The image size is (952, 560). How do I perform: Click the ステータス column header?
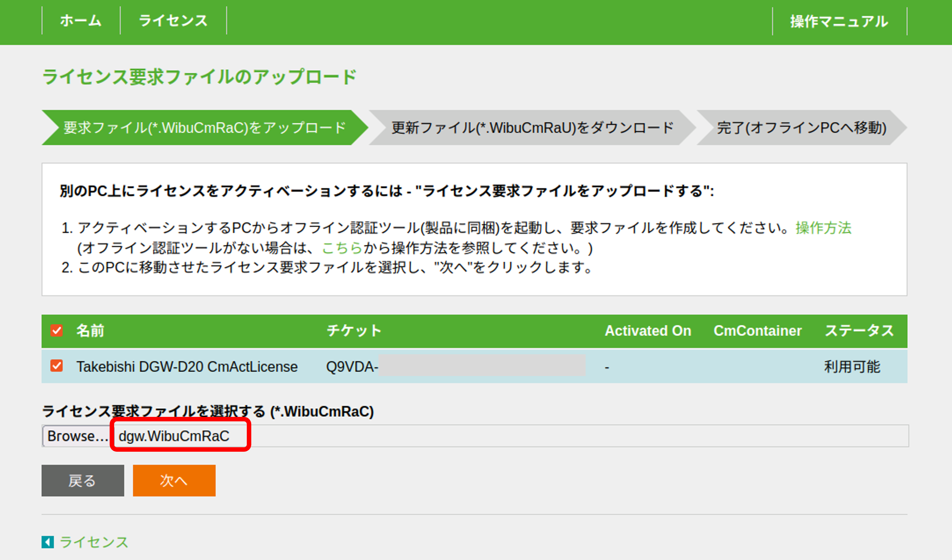pos(859,331)
